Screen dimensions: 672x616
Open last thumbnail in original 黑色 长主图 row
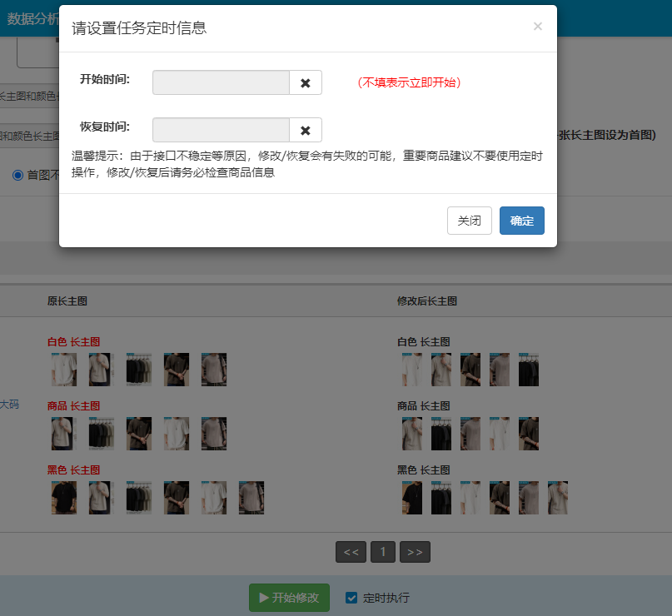click(x=251, y=498)
